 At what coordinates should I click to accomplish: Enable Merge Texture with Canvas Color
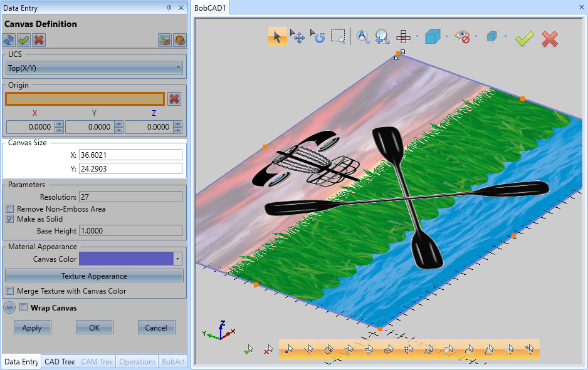click(9, 290)
